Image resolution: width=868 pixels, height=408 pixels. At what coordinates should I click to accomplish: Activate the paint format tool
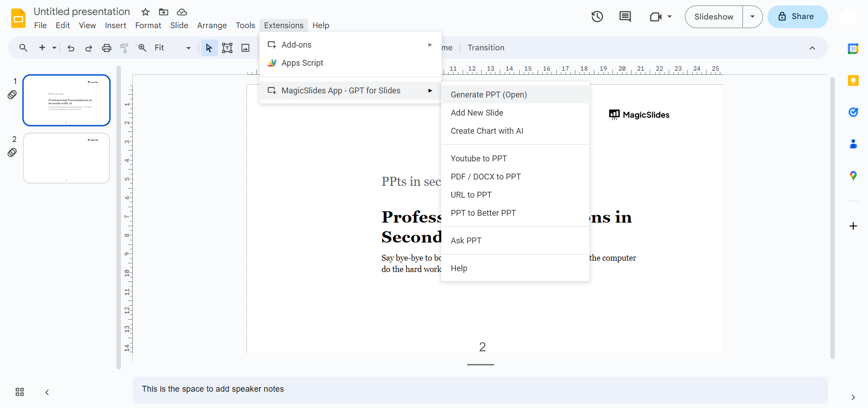[x=125, y=48]
